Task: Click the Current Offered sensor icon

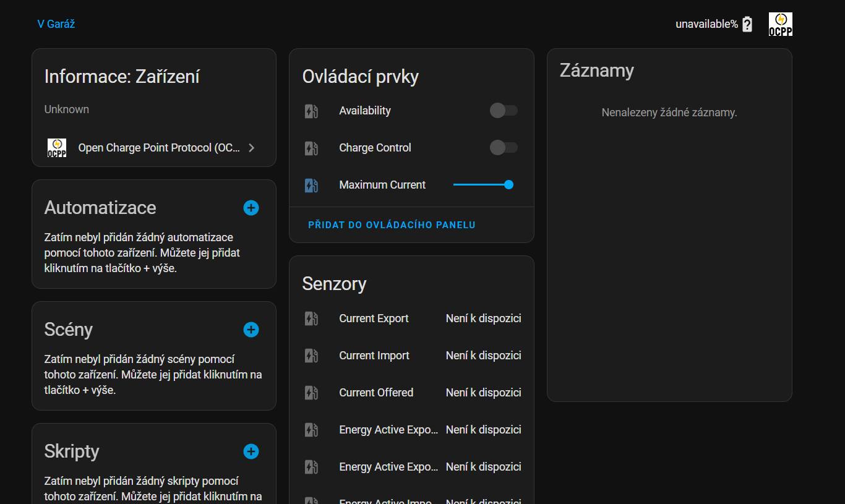Action: pos(312,393)
